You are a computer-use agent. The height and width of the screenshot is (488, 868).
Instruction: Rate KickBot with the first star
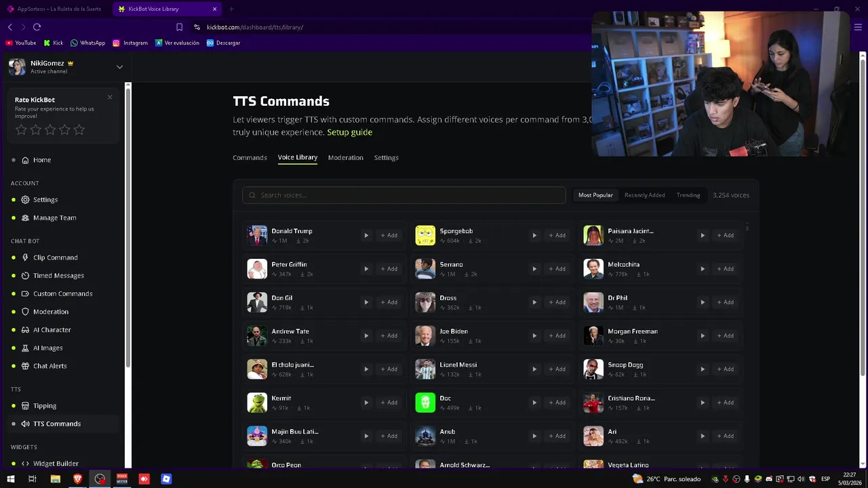coord(21,129)
